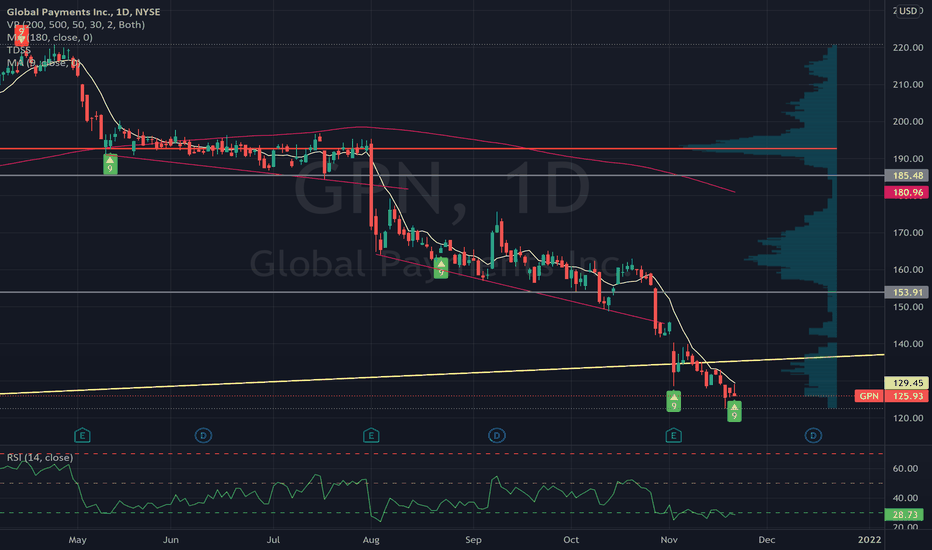Click the Global Payments Inc. symbol title
The height and width of the screenshot is (550, 932).
click(83, 11)
